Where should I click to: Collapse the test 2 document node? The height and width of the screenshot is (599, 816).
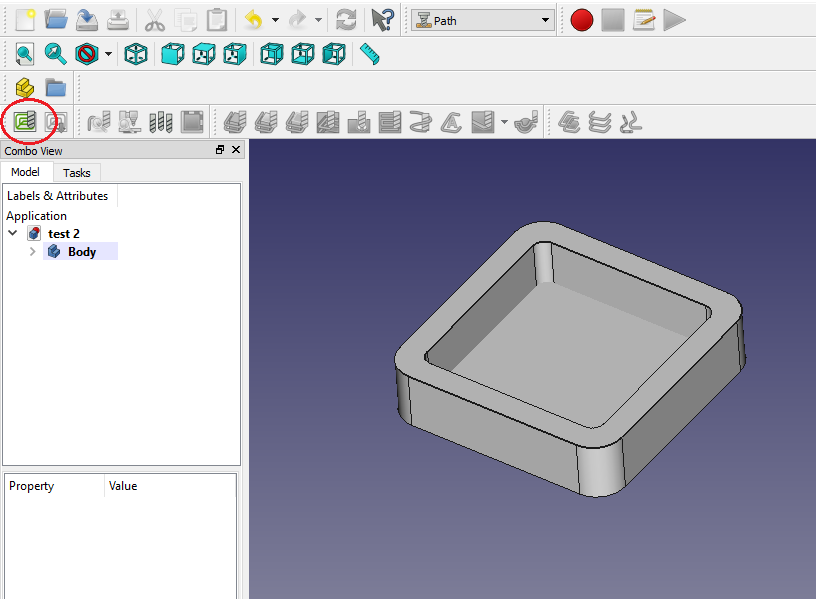[13, 233]
